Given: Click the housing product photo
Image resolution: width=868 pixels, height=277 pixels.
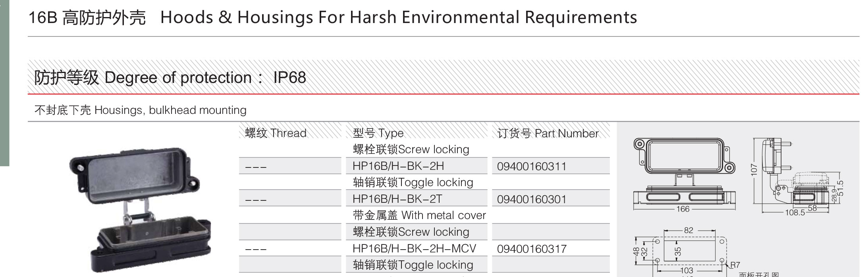Looking at the screenshot, I should tap(140, 210).
